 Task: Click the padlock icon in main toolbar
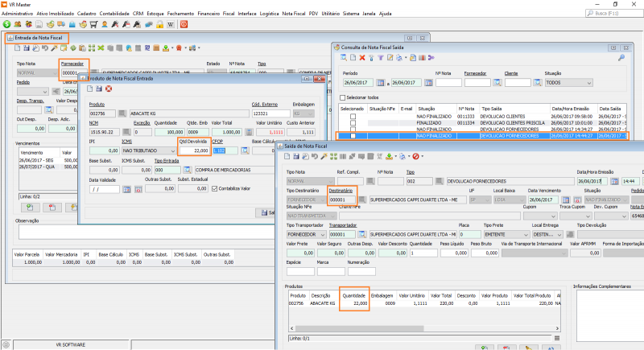(159, 25)
